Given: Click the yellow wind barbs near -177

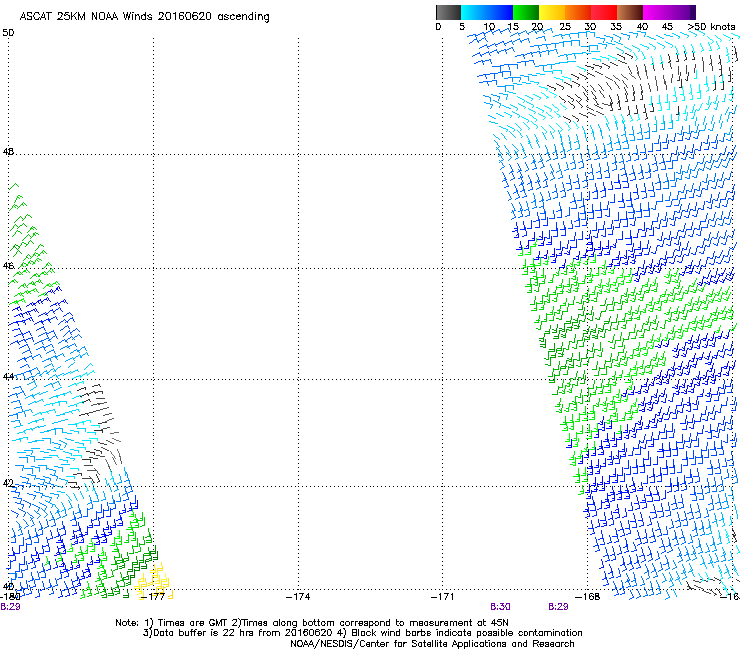Looking at the screenshot, I should tap(154, 582).
